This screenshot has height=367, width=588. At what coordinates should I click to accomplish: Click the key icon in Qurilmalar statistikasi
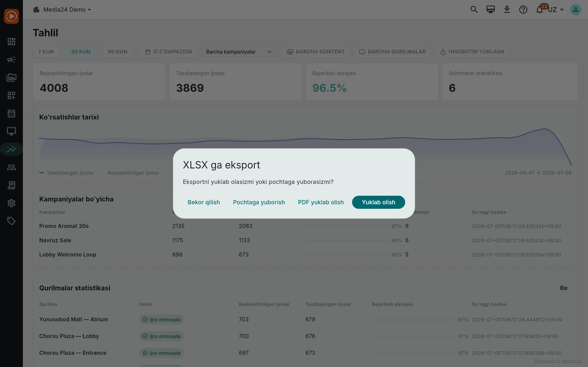coord(563,288)
